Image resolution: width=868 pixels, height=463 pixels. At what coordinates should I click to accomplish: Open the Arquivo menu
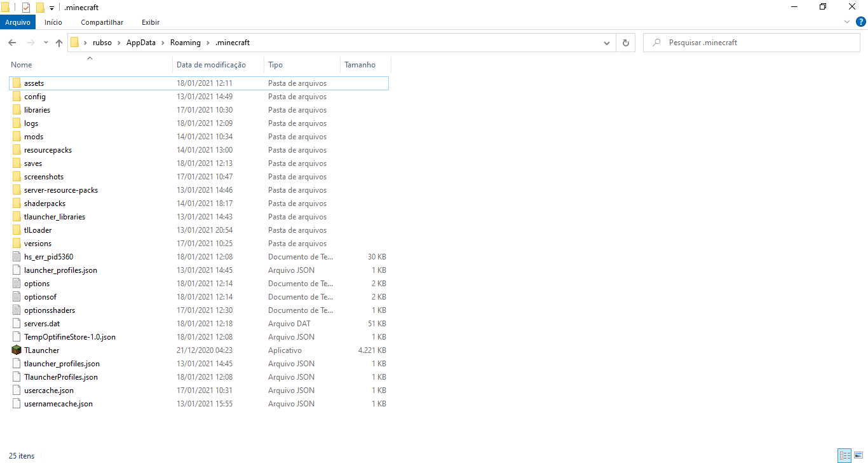click(18, 22)
